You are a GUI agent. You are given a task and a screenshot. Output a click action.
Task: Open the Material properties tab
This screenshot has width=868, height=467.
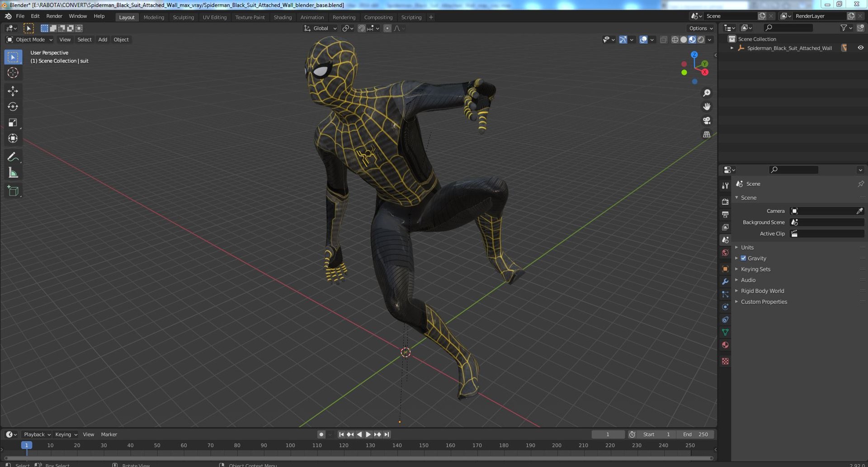(x=725, y=345)
